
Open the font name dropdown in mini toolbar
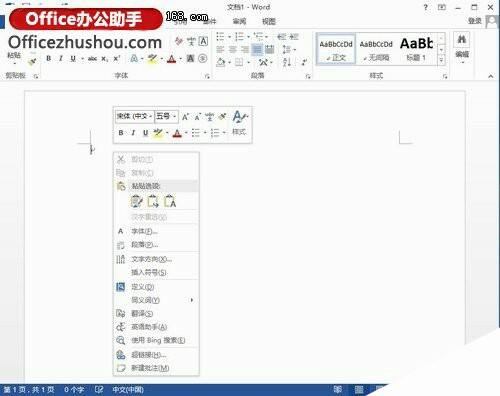[134, 116]
